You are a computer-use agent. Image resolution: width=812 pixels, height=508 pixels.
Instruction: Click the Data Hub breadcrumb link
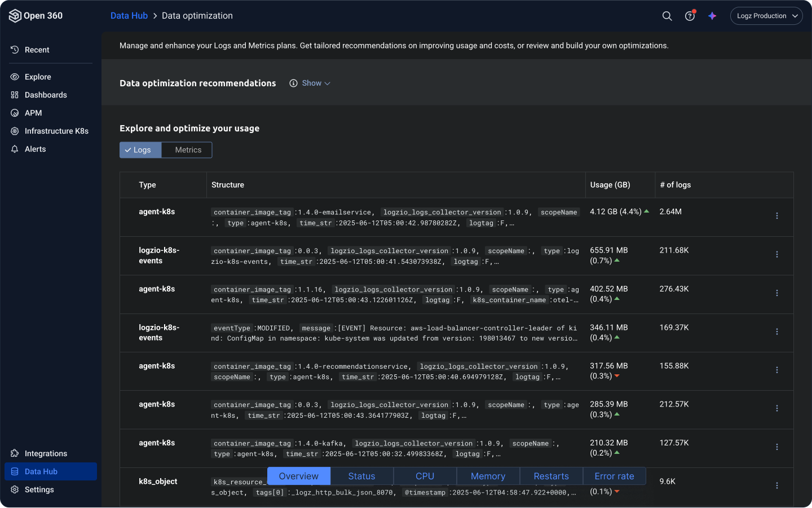(x=129, y=16)
